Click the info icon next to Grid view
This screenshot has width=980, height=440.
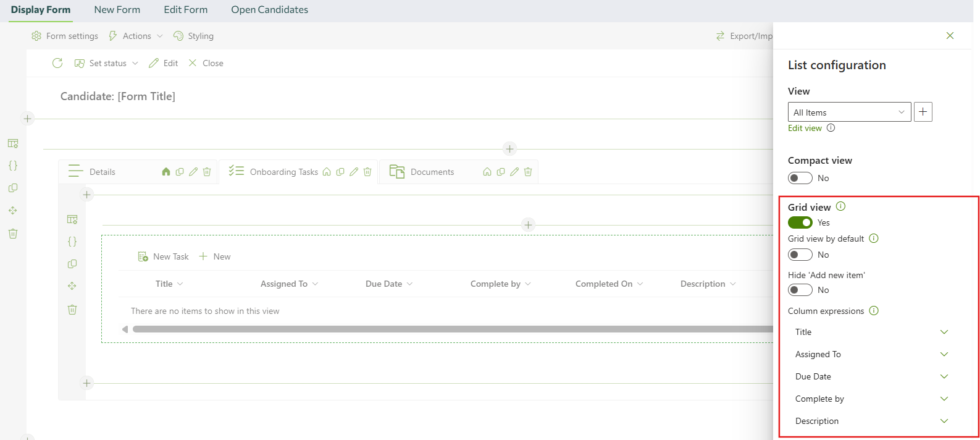tap(840, 206)
